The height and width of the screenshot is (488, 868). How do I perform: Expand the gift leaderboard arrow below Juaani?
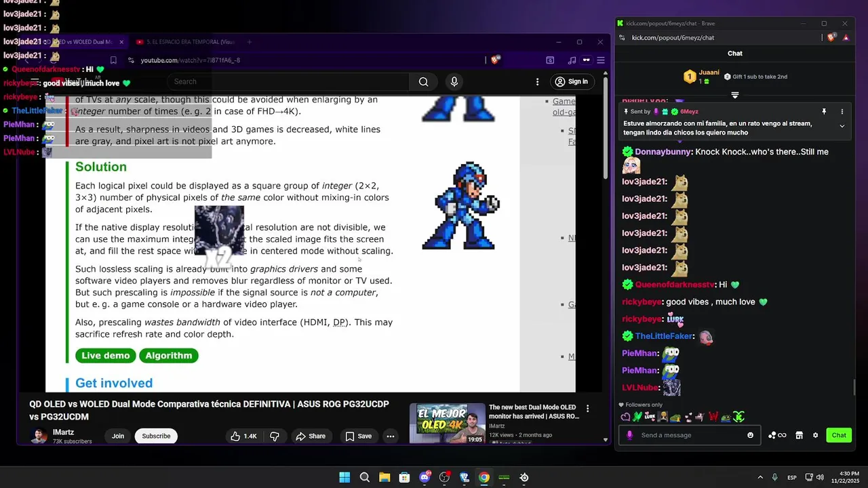(x=734, y=96)
